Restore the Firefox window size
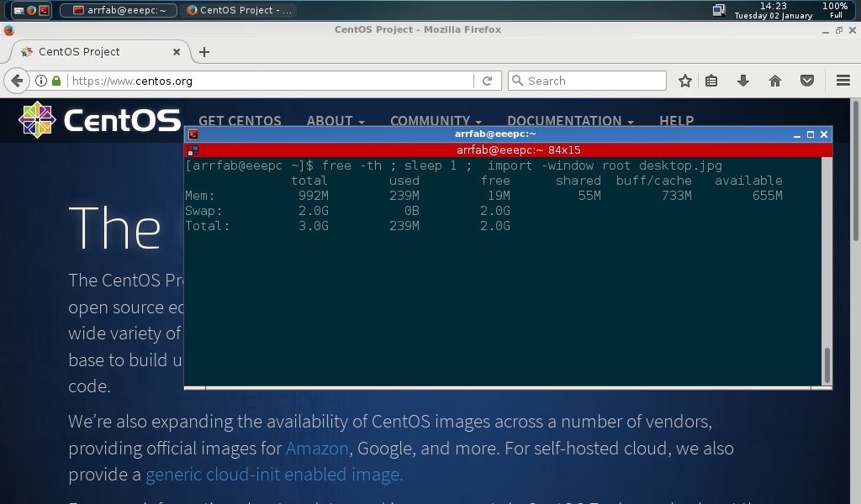 click(838, 31)
